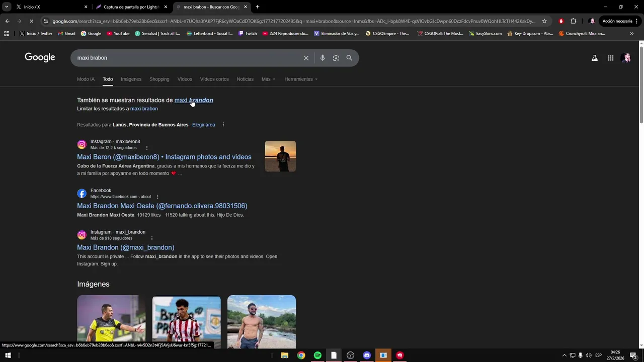Screen dimensions: 644x362
Task: Open the Inicio / Twitter bookmark
Action: pyautogui.click(x=36, y=34)
